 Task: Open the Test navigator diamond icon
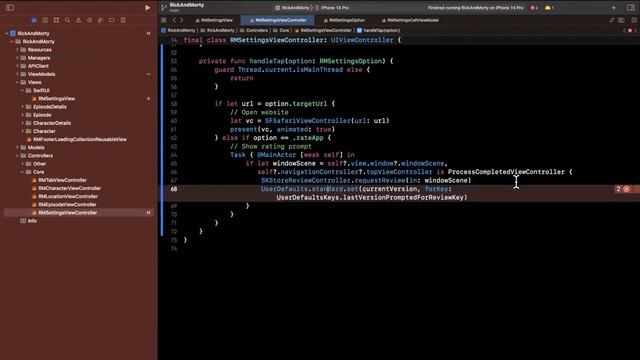[89, 20]
